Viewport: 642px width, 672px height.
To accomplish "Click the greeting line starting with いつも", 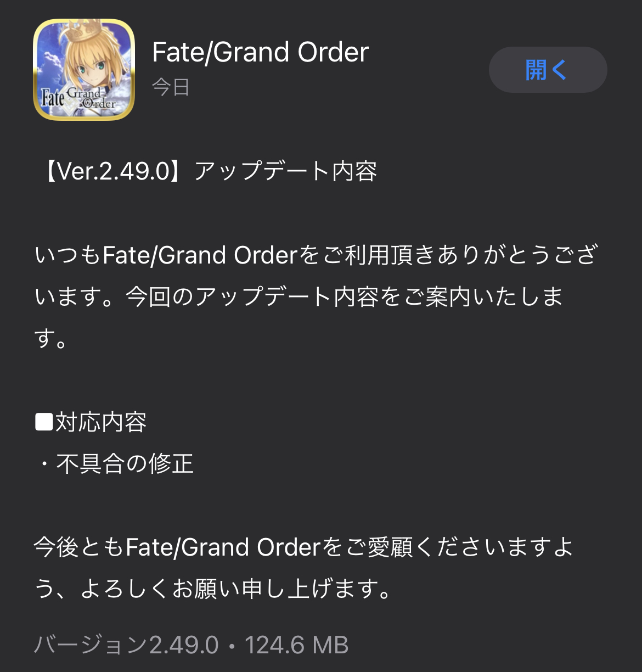I will [x=316, y=255].
